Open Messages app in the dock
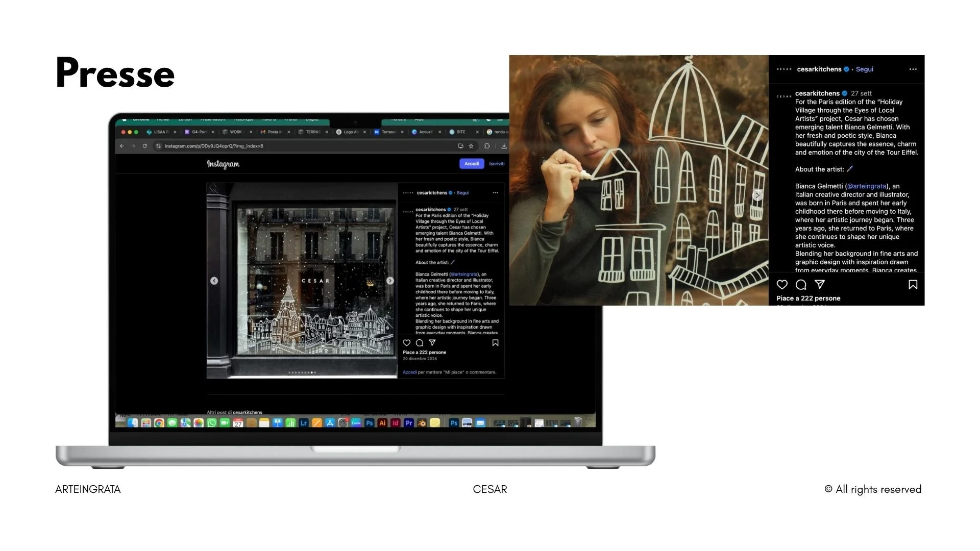Viewport: 980px width, 551px height. pyautogui.click(x=173, y=423)
